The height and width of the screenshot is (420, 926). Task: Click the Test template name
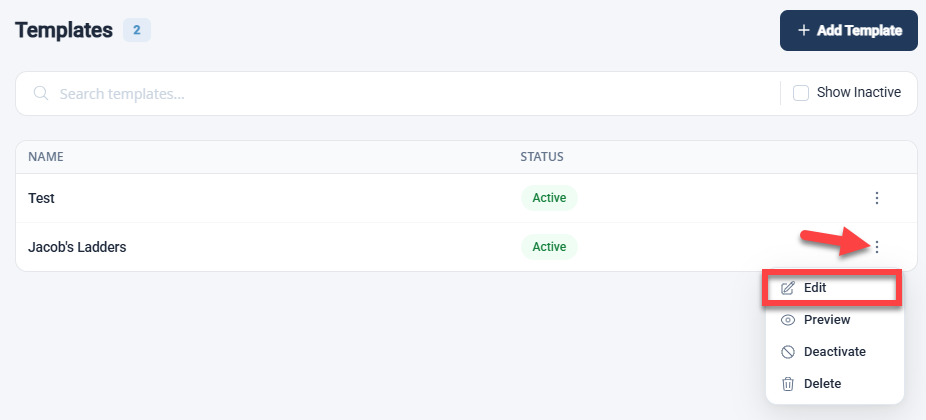coord(41,198)
